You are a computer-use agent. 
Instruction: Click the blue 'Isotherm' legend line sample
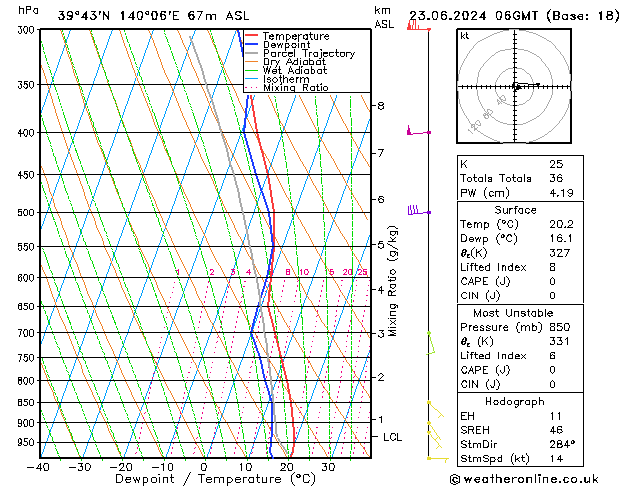coord(251,79)
